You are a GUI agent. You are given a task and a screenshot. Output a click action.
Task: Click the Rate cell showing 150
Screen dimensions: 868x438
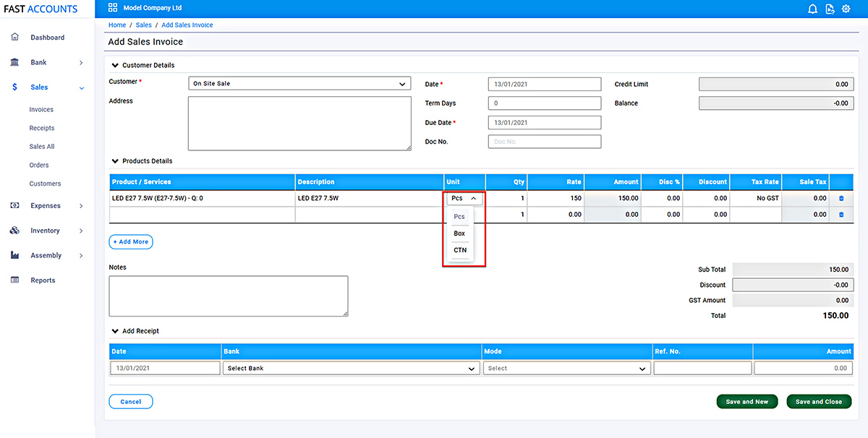pyautogui.click(x=556, y=198)
